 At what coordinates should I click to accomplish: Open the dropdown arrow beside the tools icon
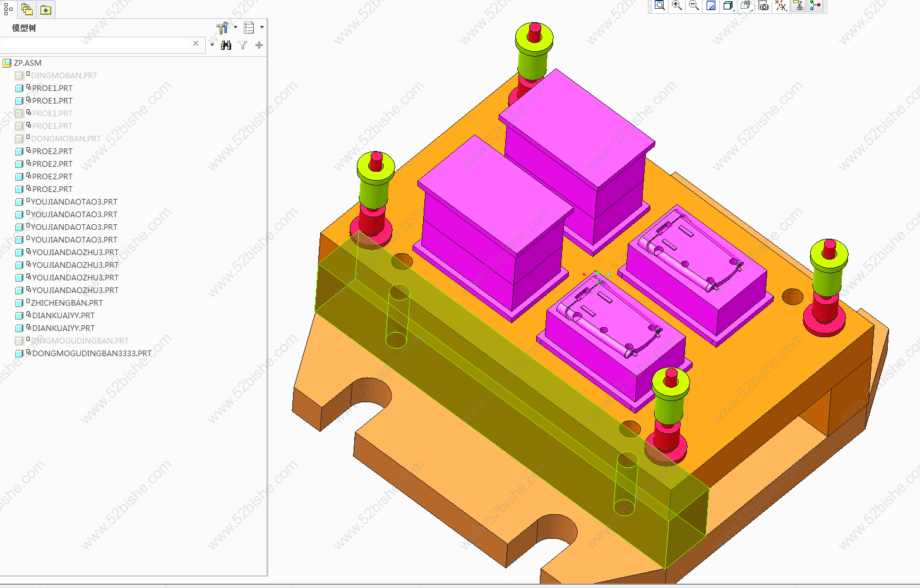236,27
